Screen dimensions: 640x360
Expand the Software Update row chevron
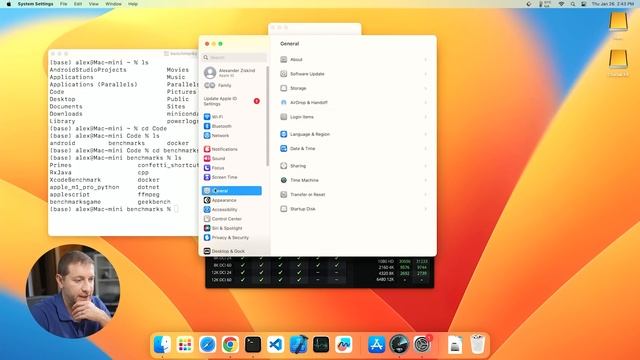click(x=426, y=74)
